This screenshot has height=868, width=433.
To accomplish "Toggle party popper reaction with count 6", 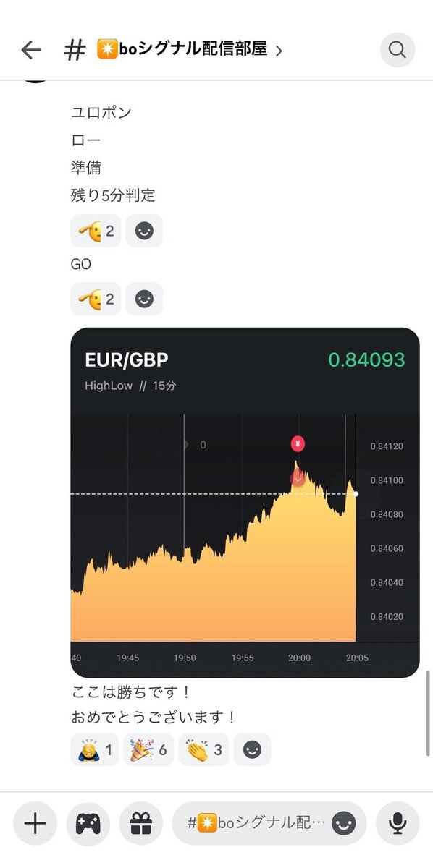I will [148, 749].
